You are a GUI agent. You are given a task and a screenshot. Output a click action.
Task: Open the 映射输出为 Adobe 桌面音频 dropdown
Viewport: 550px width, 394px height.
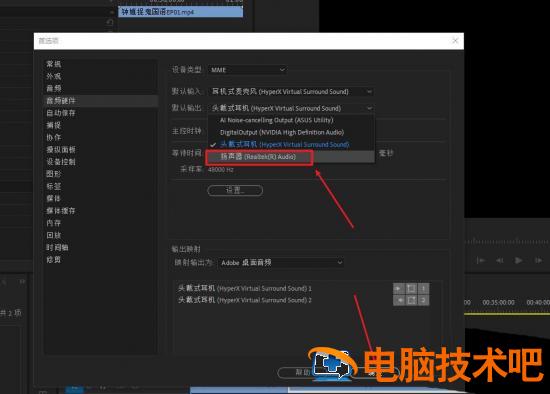pyautogui.click(x=281, y=262)
